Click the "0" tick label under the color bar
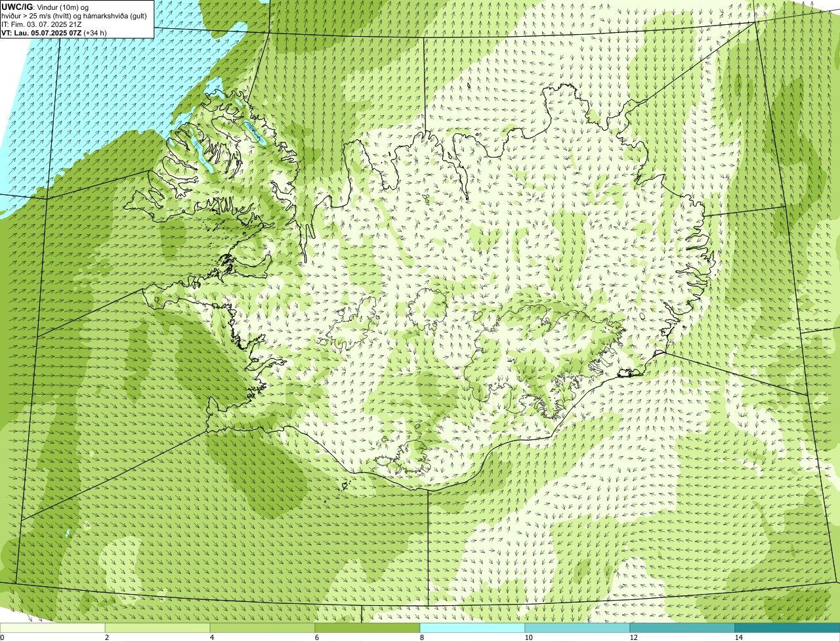The height and width of the screenshot is (642, 840). 2,637
